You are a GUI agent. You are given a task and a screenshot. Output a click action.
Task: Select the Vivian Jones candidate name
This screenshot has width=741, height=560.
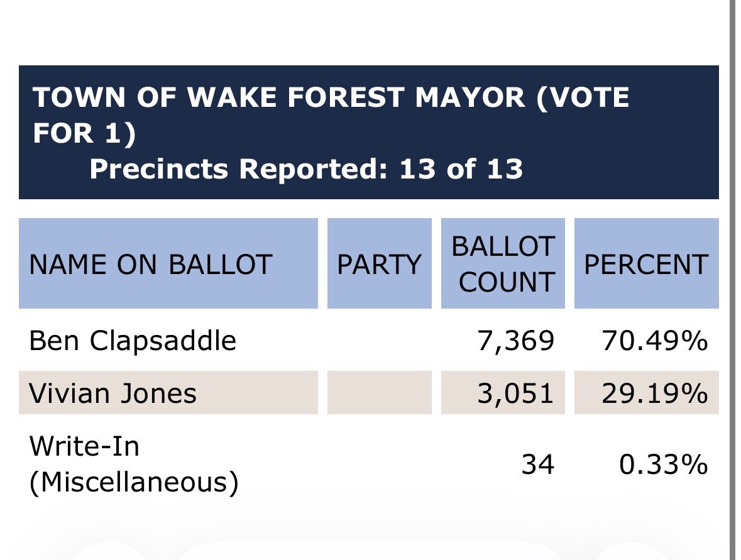coord(113,393)
